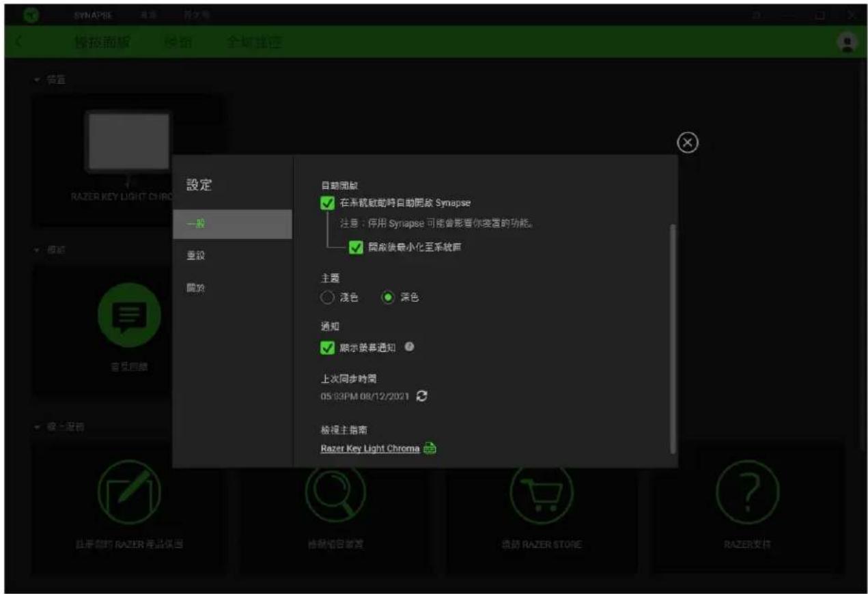The height and width of the screenshot is (594, 868).
Task: Choose the 深色 dark theme radio button
Action: [x=388, y=298]
